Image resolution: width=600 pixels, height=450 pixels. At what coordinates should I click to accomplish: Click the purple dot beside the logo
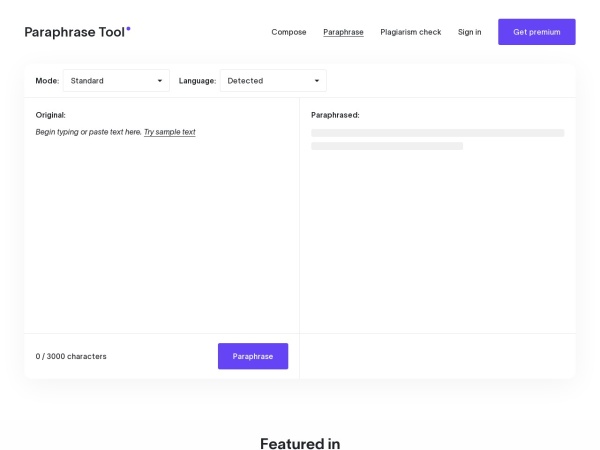128,28
